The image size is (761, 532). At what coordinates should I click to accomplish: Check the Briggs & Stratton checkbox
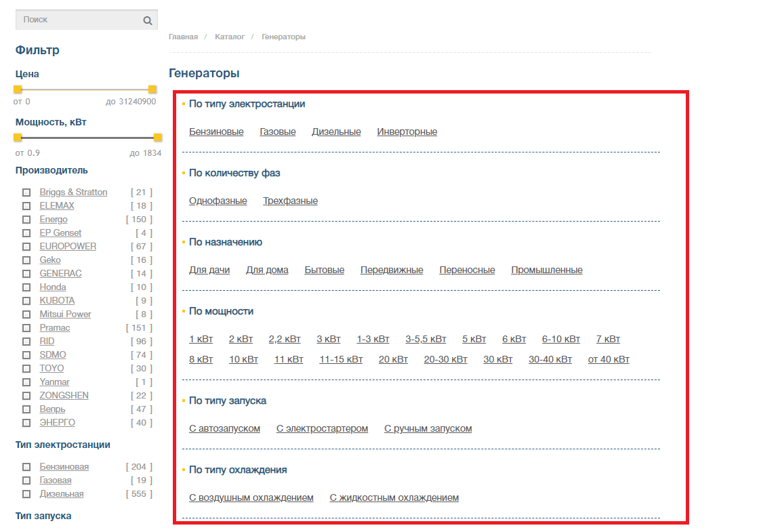click(26, 192)
